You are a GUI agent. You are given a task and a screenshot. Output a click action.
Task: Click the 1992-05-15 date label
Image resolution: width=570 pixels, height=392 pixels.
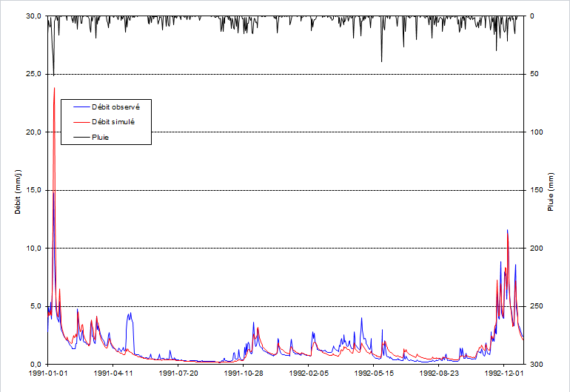[374, 374]
